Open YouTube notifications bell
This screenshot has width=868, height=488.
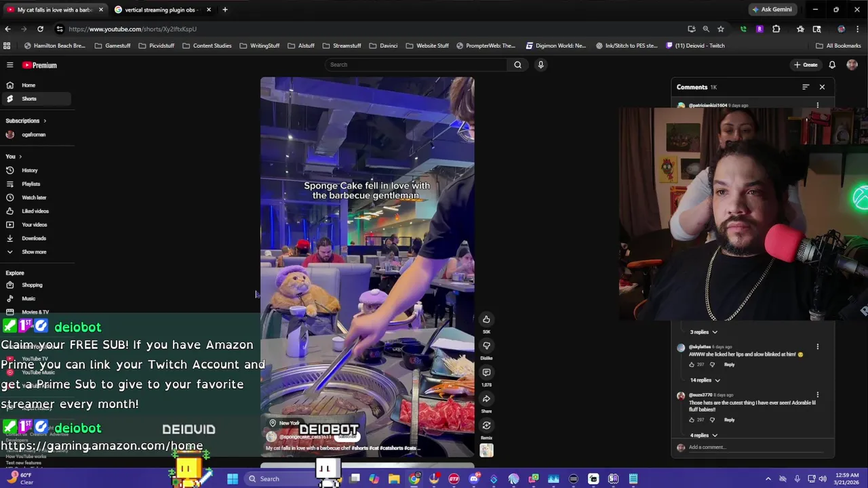(832, 65)
